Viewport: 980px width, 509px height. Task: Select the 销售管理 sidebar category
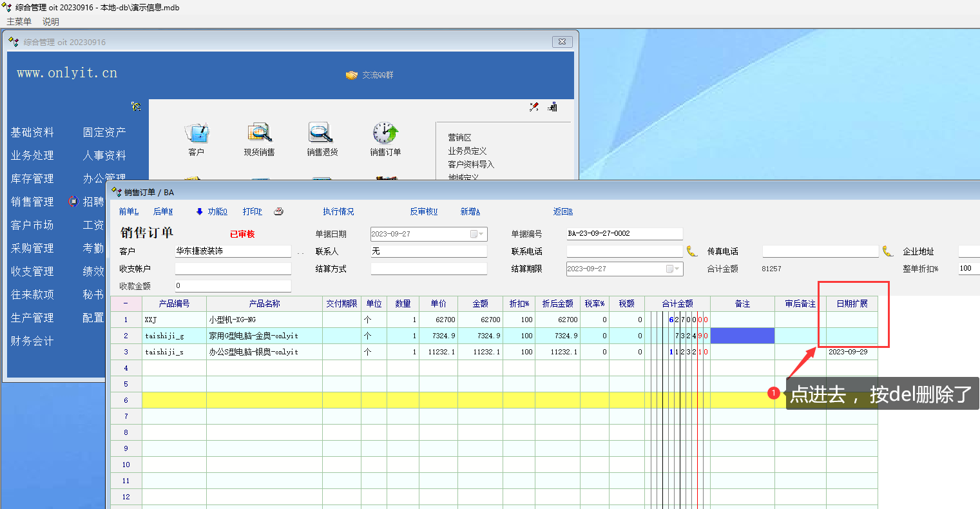pyautogui.click(x=32, y=202)
